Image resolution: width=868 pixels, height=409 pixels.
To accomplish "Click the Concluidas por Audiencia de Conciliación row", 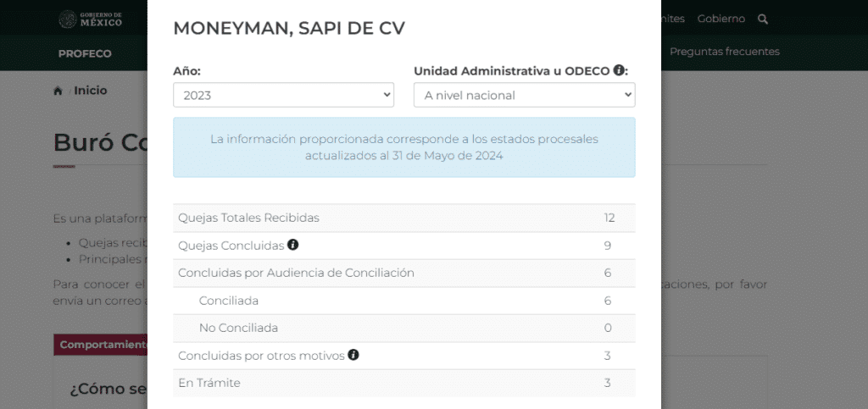I will coord(403,273).
